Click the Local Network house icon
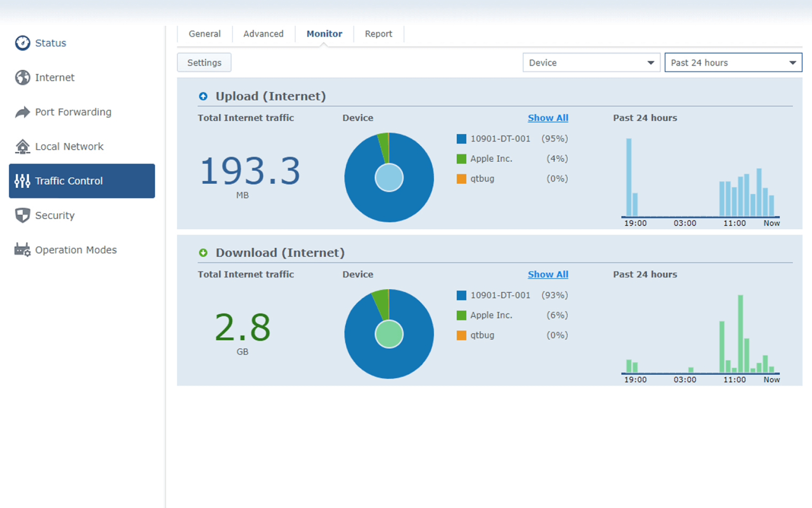Image resolution: width=812 pixels, height=508 pixels. tap(22, 146)
